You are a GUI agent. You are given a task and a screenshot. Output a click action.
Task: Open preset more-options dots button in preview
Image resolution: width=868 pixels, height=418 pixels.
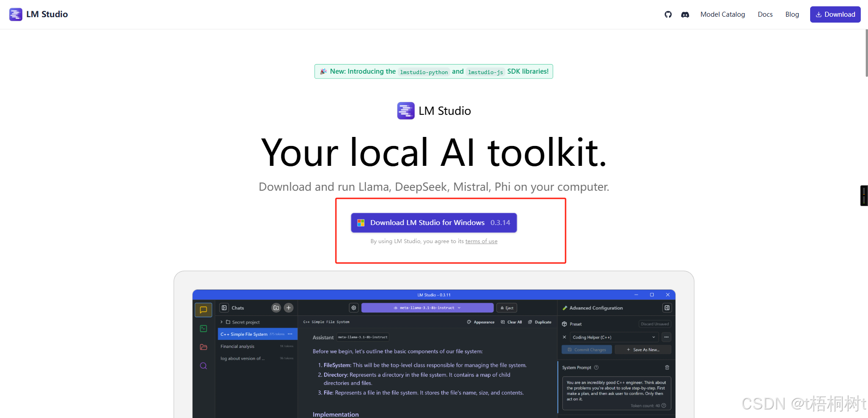(x=666, y=337)
